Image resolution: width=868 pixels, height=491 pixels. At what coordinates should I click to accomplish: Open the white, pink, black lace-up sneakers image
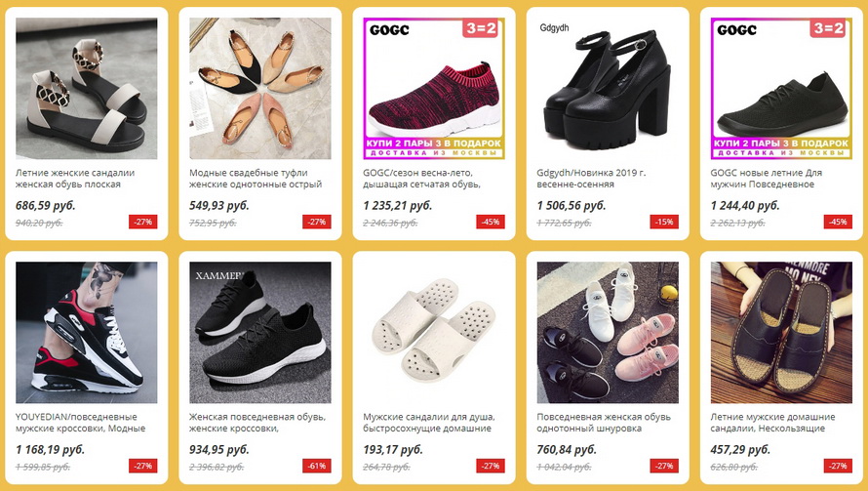[608, 333]
